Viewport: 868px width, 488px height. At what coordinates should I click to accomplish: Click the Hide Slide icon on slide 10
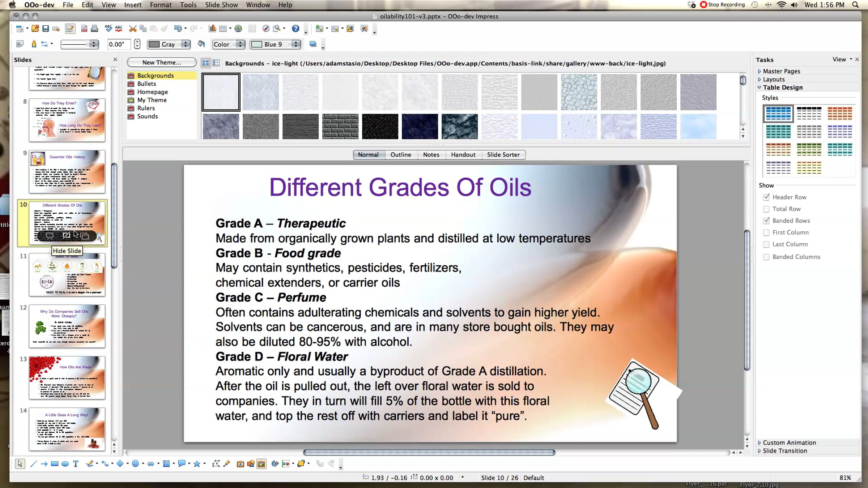[x=67, y=236]
